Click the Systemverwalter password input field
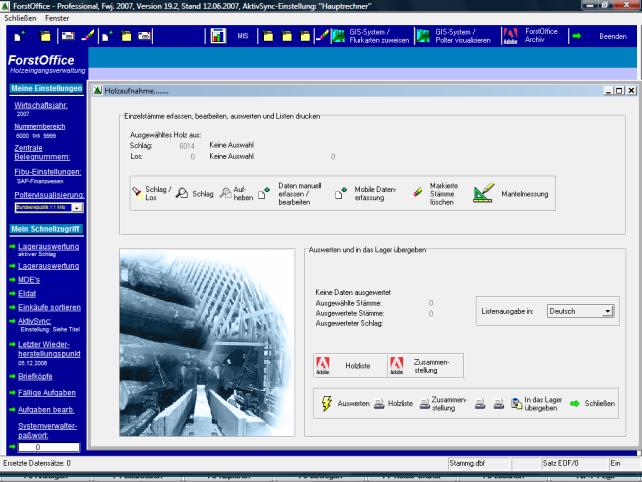The image size is (642, 482). pyautogui.click(x=49, y=447)
